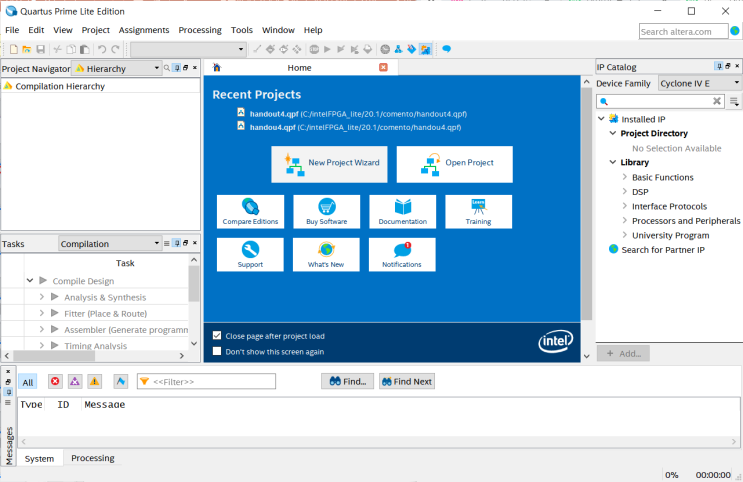Viewport: 743px width, 482px height.
Task: Open the Documentation book tile
Action: pyautogui.click(x=402, y=211)
